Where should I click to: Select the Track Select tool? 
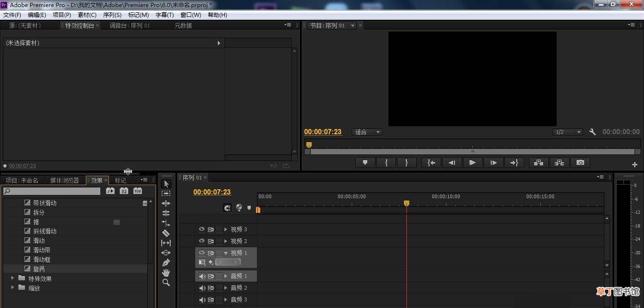pyautogui.click(x=166, y=194)
